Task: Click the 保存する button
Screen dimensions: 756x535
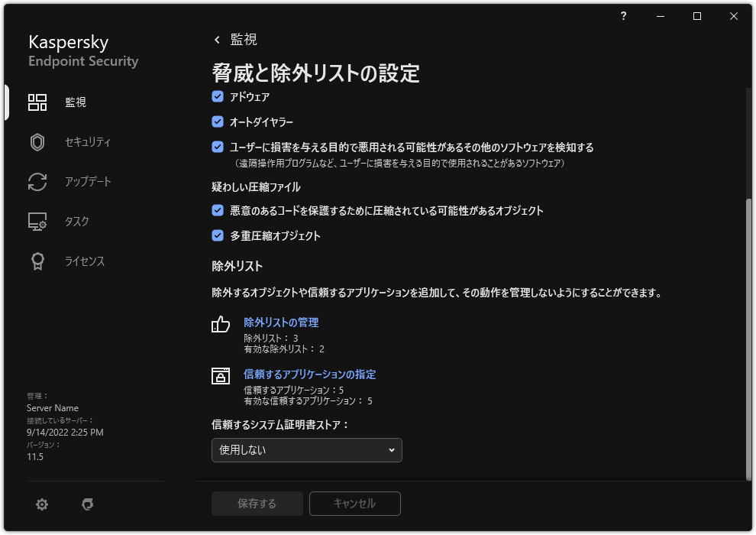Action: click(x=257, y=504)
